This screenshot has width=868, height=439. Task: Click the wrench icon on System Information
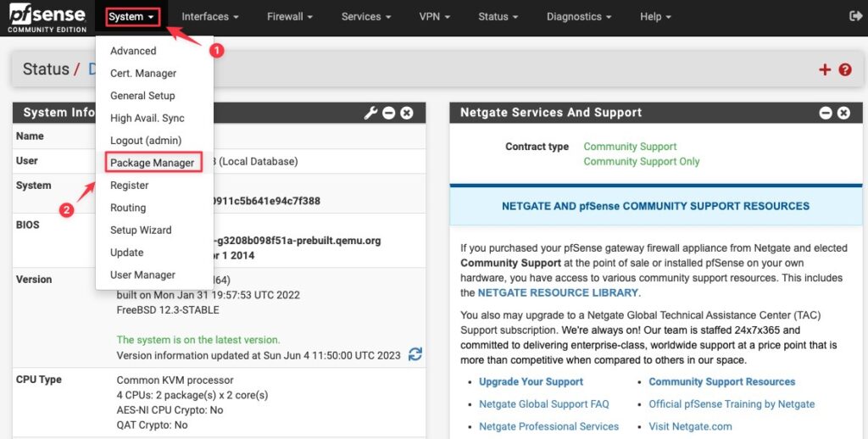pyautogui.click(x=370, y=113)
